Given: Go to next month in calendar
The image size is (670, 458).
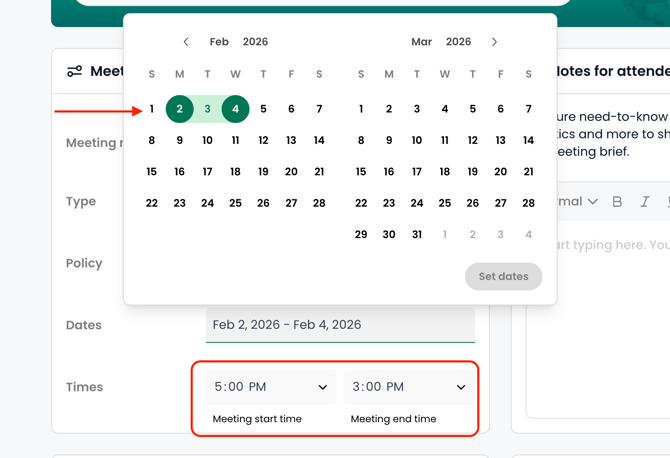Looking at the screenshot, I should 494,42.
